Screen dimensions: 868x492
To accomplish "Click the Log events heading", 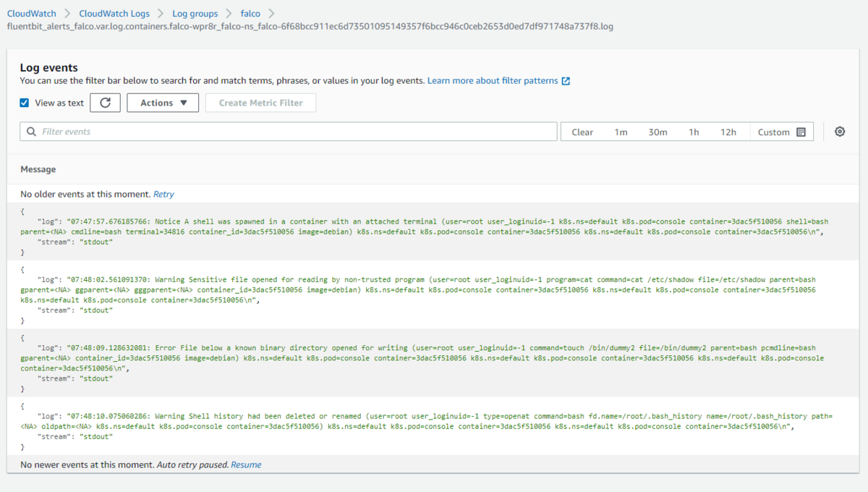I will tap(48, 67).
